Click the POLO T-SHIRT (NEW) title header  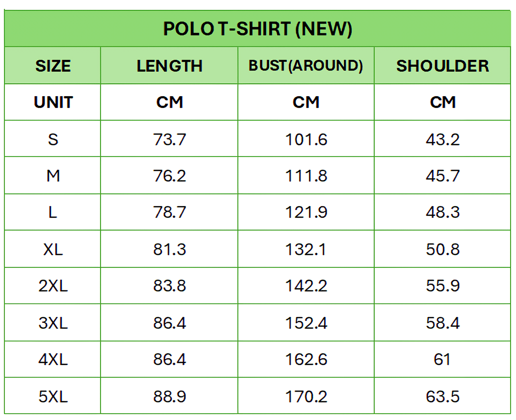[x=258, y=29]
